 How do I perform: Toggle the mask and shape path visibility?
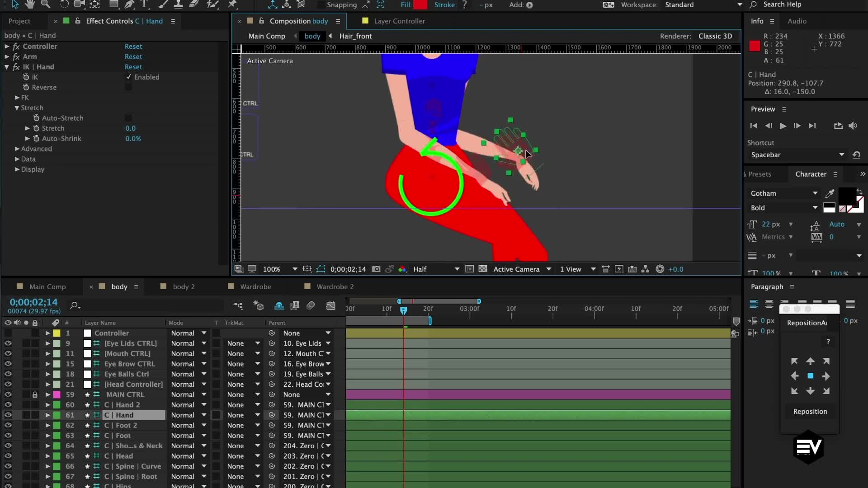[x=321, y=269]
